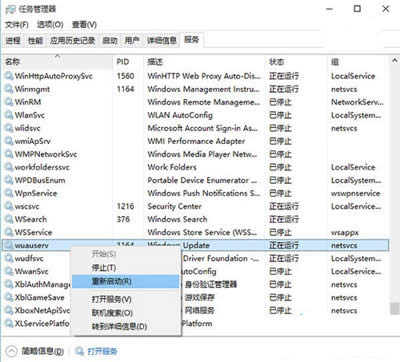Image resolution: width=400 pixels, height=362 pixels.
Task: Click the Task Manager title bar icon
Action: (10, 9)
